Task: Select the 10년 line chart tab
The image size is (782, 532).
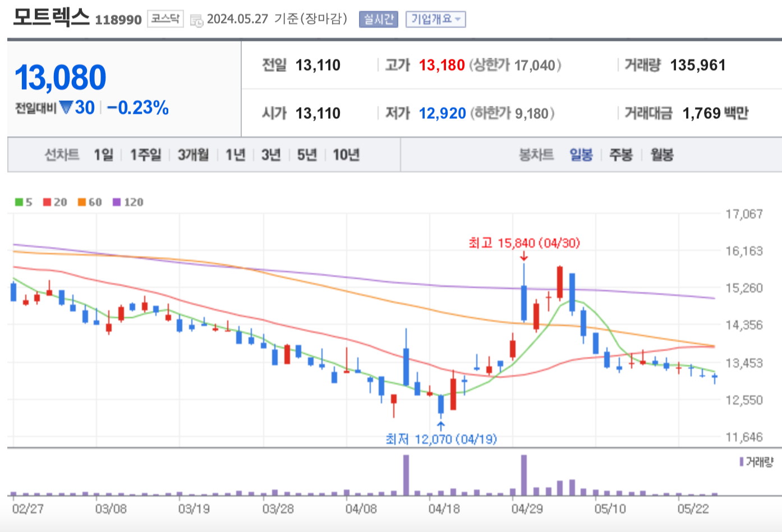Action: tap(346, 155)
